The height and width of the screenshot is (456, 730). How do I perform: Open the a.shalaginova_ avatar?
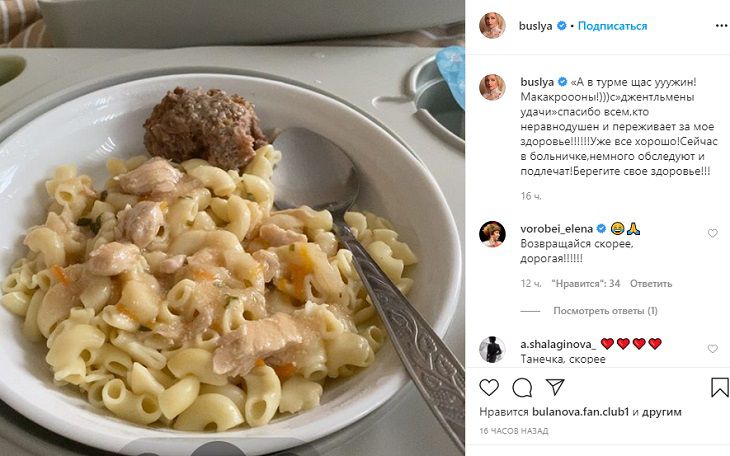click(492, 349)
